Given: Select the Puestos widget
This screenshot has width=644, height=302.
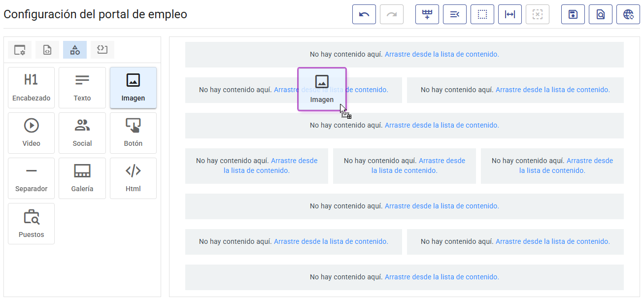Looking at the screenshot, I should click(31, 223).
